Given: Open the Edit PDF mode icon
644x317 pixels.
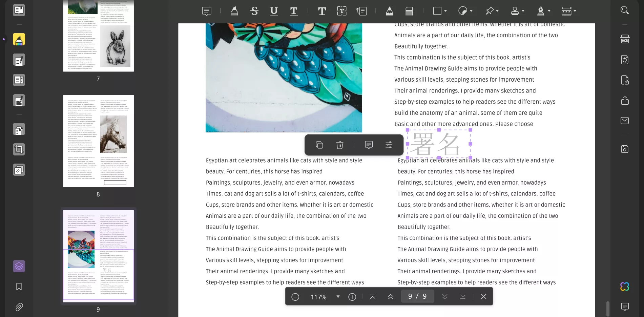Looking at the screenshot, I should [x=19, y=60].
